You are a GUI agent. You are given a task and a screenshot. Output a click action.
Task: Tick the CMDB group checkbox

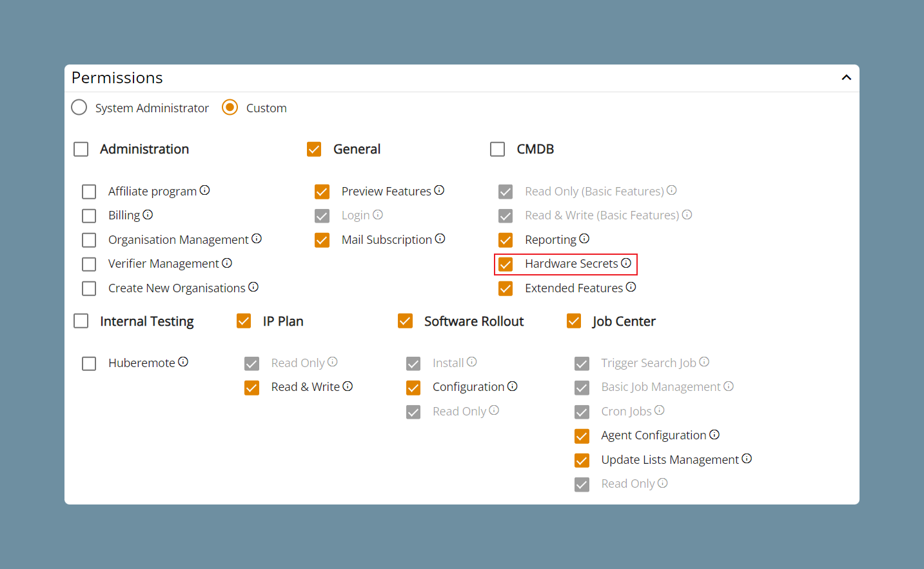pyautogui.click(x=498, y=150)
